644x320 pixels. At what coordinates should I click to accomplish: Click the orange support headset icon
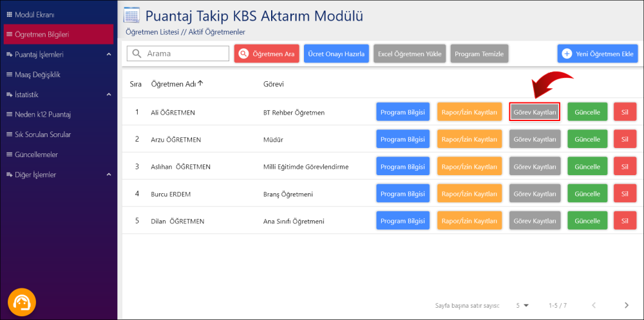(x=22, y=301)
